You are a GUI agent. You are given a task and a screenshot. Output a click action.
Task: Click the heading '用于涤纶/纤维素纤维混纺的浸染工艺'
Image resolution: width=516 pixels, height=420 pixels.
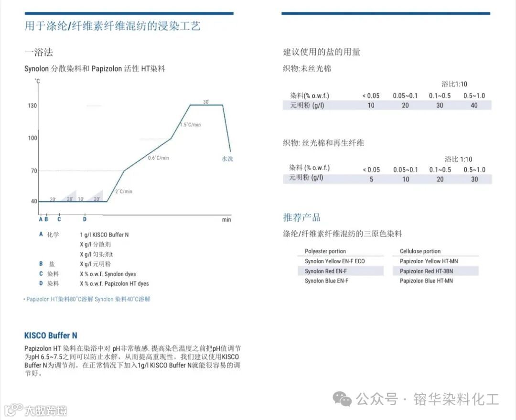(112, 26)
